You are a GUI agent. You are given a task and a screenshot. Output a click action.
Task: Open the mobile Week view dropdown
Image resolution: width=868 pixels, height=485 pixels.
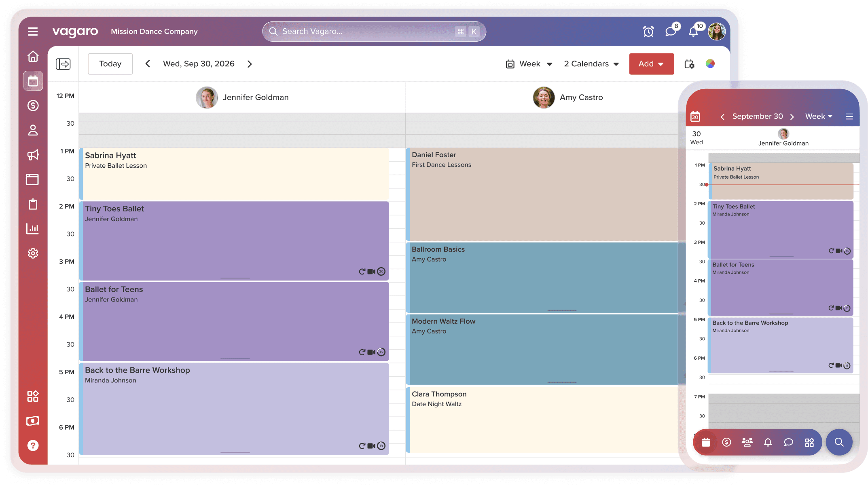click(x=819, y=116)
